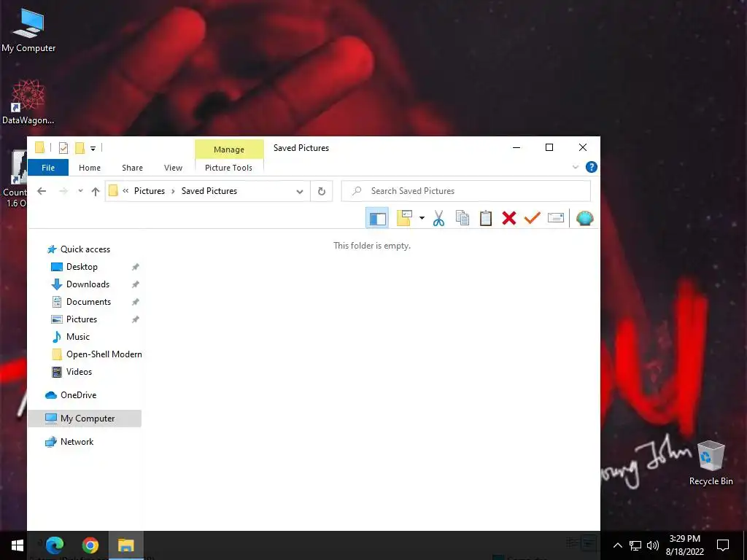The height and width of the screenshot is (560, 747).
Task: Maximize the Saved Pictures window
Action: pyautogui.click(x=549, y=147)
